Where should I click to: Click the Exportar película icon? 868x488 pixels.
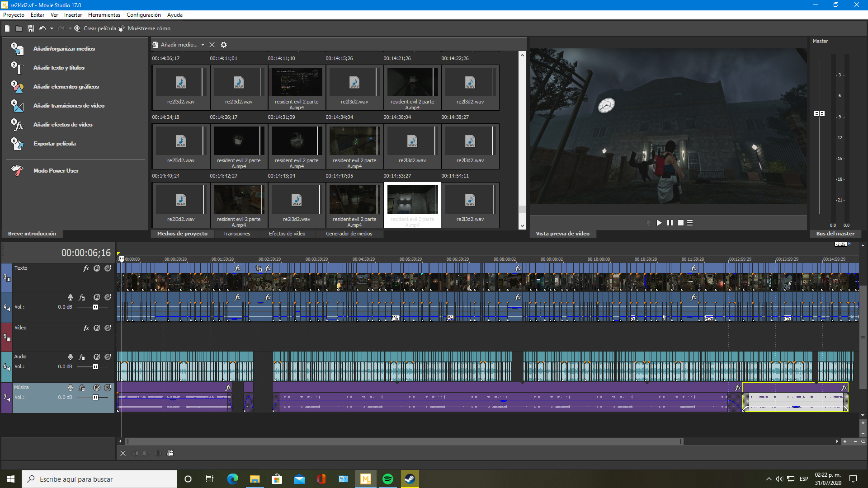17,144
